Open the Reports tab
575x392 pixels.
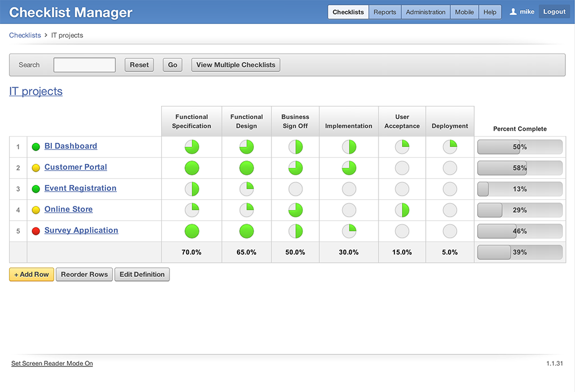point(385,12)
